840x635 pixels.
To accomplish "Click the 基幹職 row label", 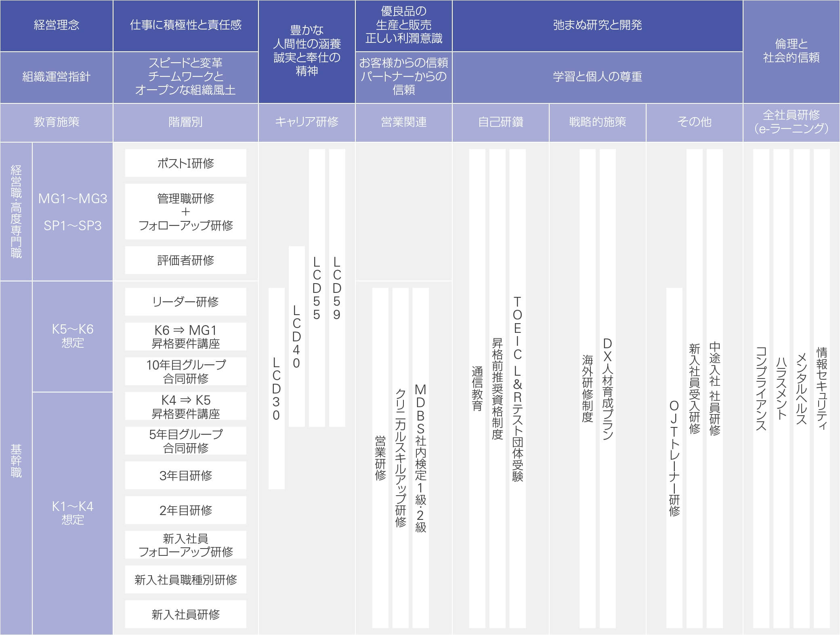I will (x=16, y=458).
